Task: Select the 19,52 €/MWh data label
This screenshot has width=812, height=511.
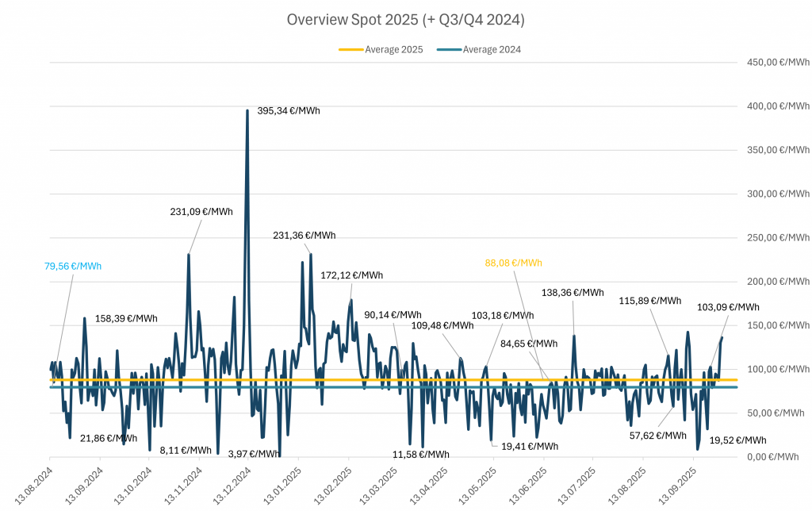Action: 737,440
